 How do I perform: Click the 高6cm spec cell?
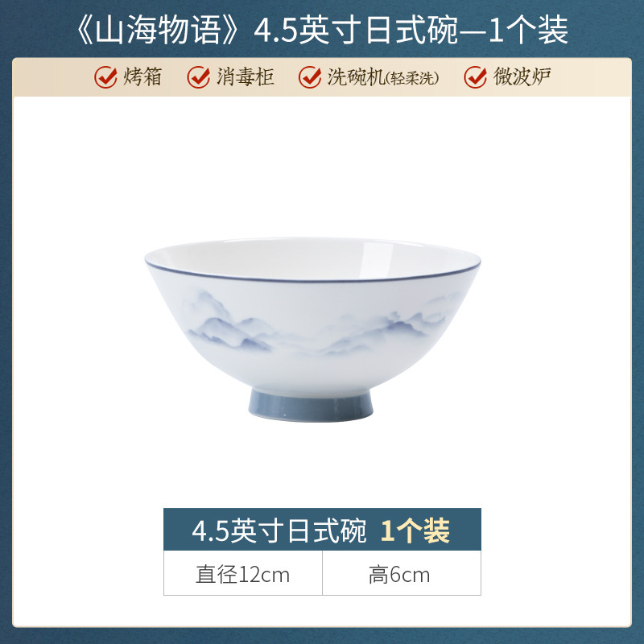tap(402, 573)
